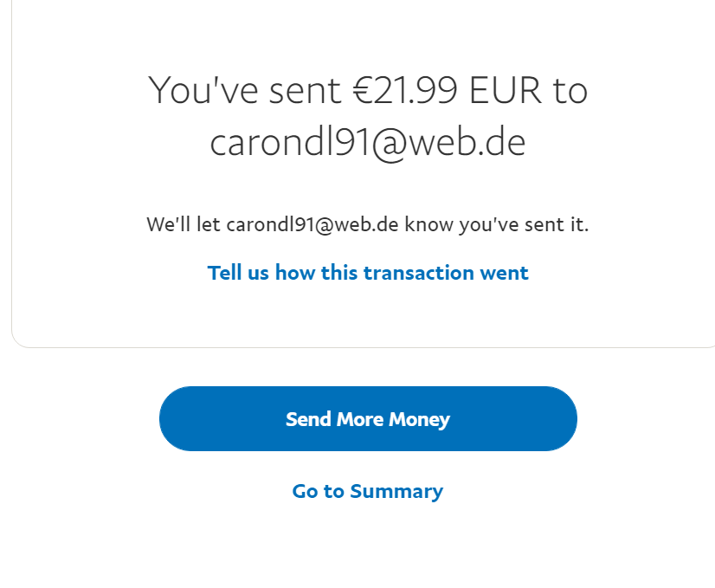Click "know you've sent it" text
Viewport: 715px width, 588px height.
coord(496,225)
